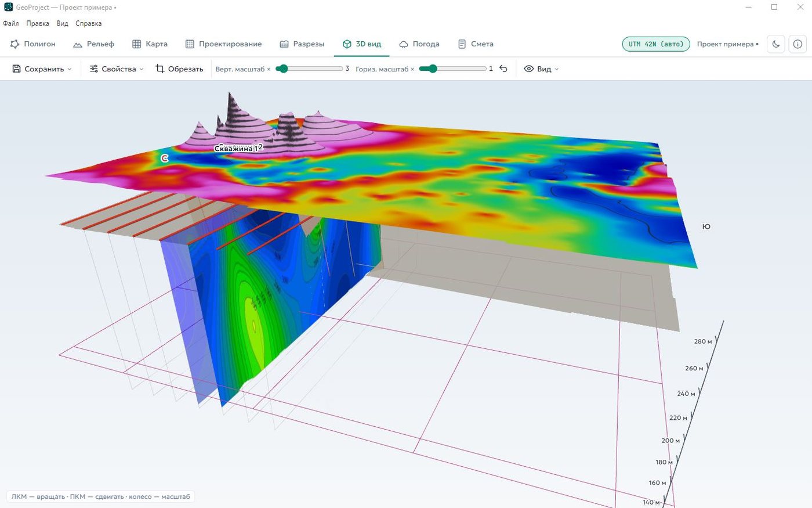
Task: Open the Полигон tab
Action: 33,44
